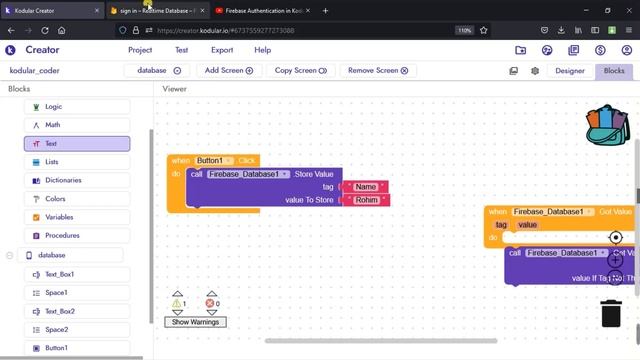The image size is (640, 360).
Task: Click the browser back arrow
Action: [x=11, y=30]
